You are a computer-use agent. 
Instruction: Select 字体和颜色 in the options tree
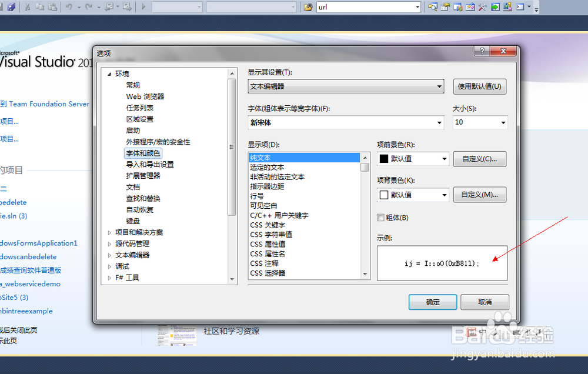point(143,153)
